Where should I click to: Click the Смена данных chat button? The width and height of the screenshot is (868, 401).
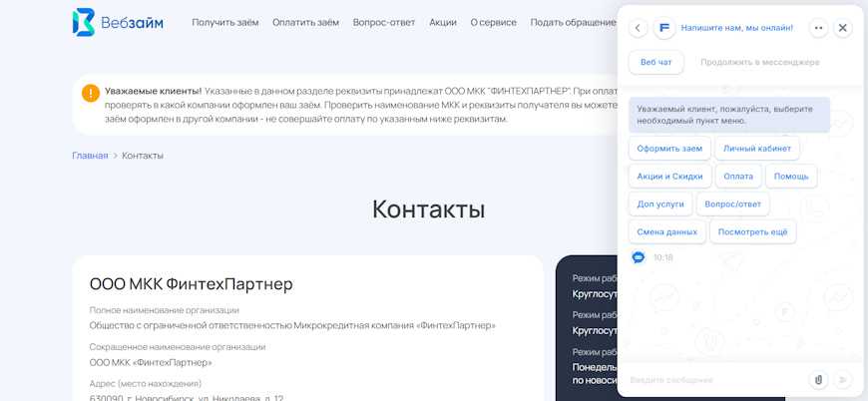tap(667, 231)
